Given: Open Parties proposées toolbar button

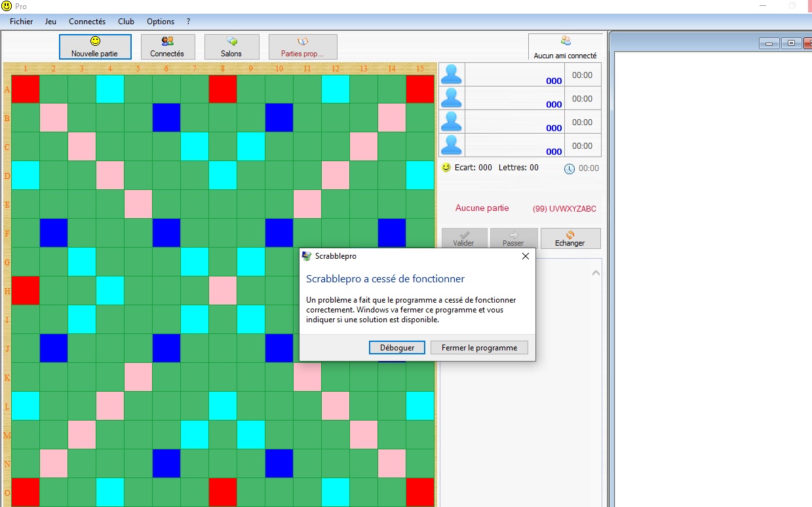Looking at the screenshot, I should pyautogui.click(x=303, y=47).
